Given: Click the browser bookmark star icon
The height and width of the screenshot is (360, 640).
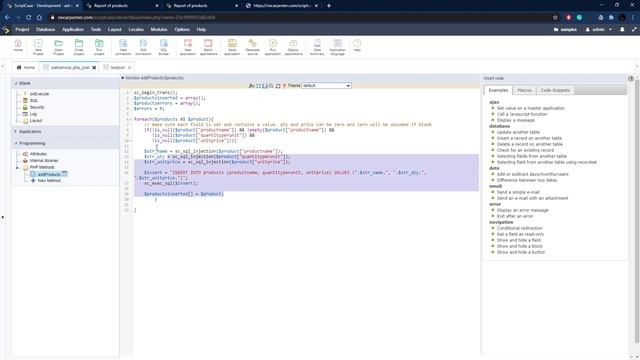Looking at the screenshot, I should pos(555,18).
